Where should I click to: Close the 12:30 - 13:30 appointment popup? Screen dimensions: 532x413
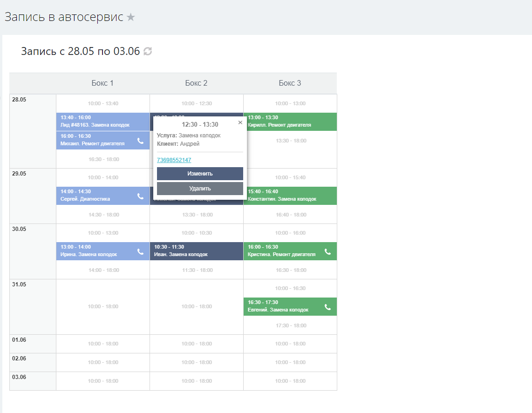tap(240, 122)
